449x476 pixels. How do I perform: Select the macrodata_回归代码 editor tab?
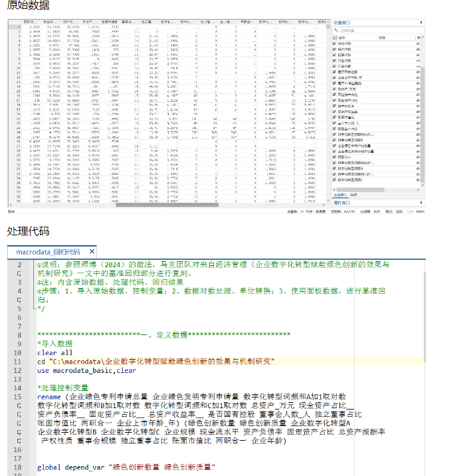tap(48, 252)
